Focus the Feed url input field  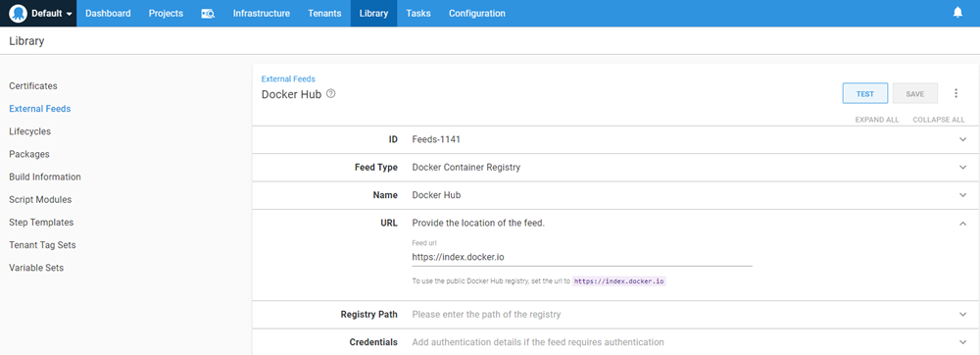[582, 257]
